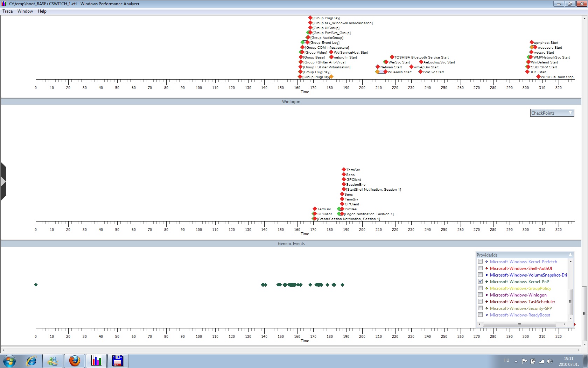Screen dimensions: 588x368
Task: Switch to Firefox from taskbar
Action: pyautogui.click(x=75, y=361)
